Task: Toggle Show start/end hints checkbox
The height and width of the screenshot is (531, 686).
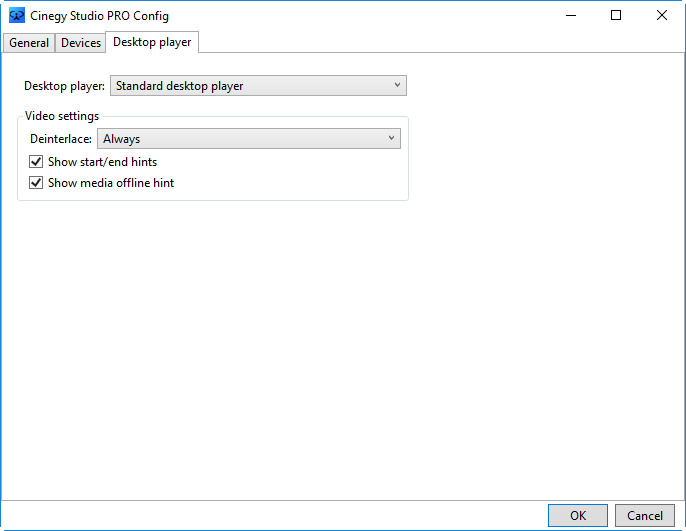Action: coord(36,162)
